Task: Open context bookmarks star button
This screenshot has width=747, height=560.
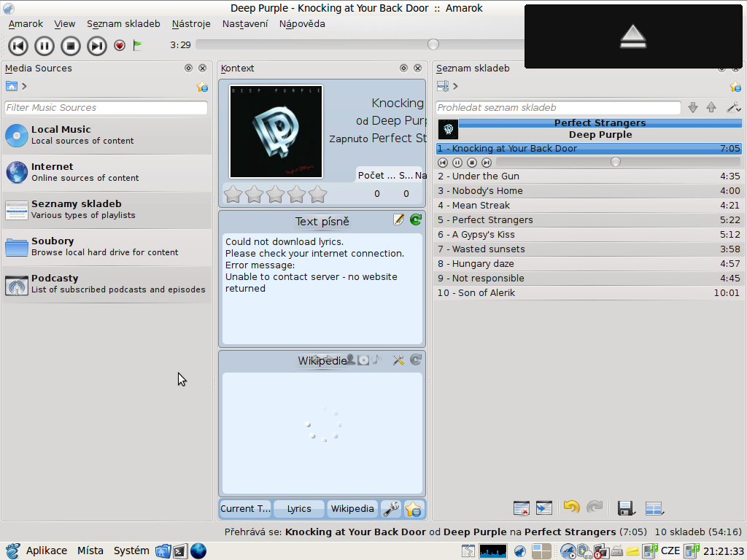Action: point(414,508)
